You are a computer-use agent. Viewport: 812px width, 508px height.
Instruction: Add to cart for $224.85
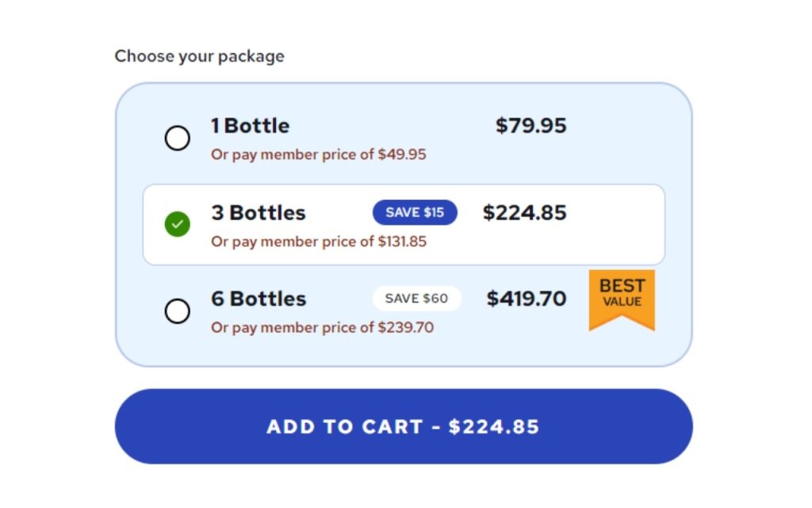(404, 426)
